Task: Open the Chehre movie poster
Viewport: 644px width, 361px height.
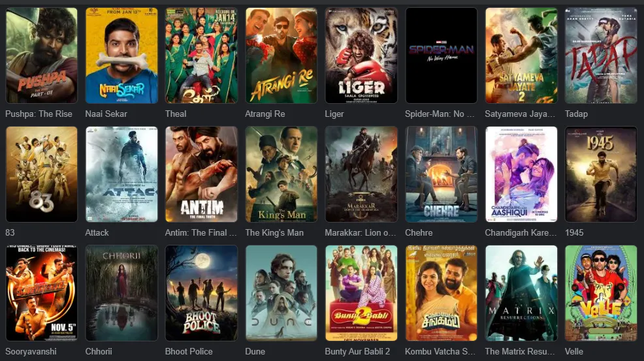Action: tap(441, 174)
